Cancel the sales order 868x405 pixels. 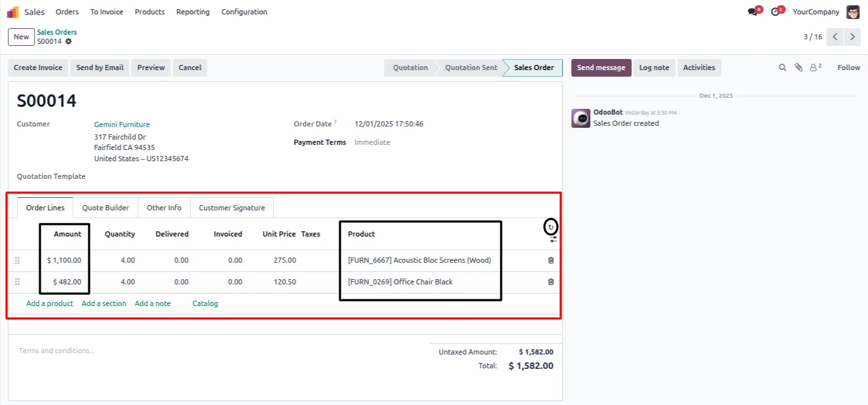pos(190,67)
